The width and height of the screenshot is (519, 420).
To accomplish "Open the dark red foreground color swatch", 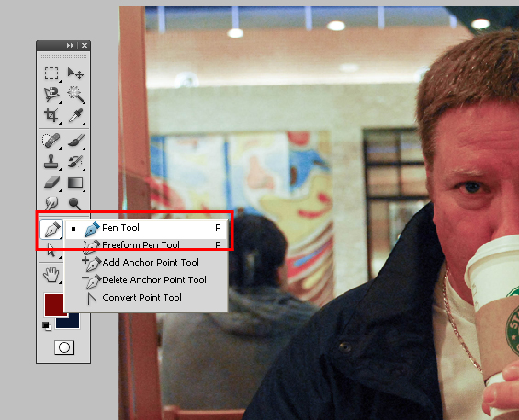I will (54, 305).
